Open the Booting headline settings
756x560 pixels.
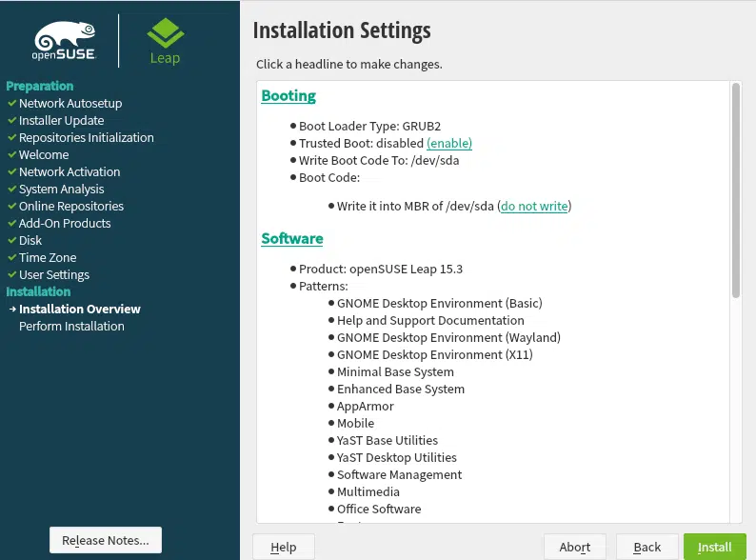288,95
